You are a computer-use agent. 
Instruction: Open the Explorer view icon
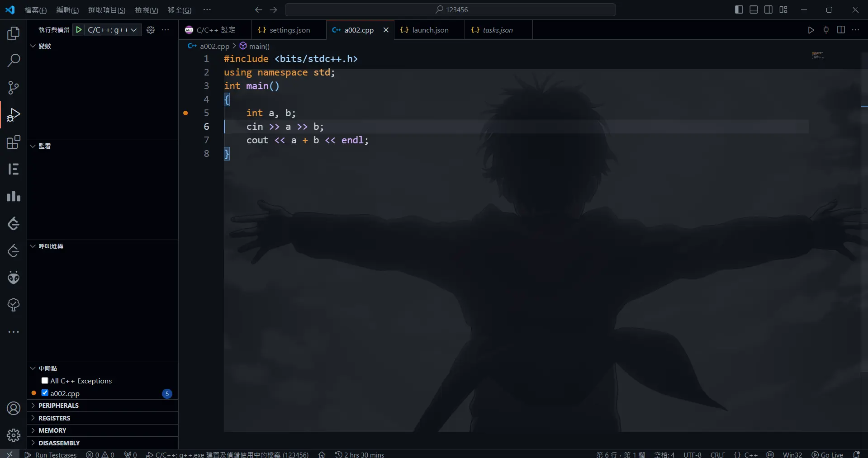(x=14, y=33)
